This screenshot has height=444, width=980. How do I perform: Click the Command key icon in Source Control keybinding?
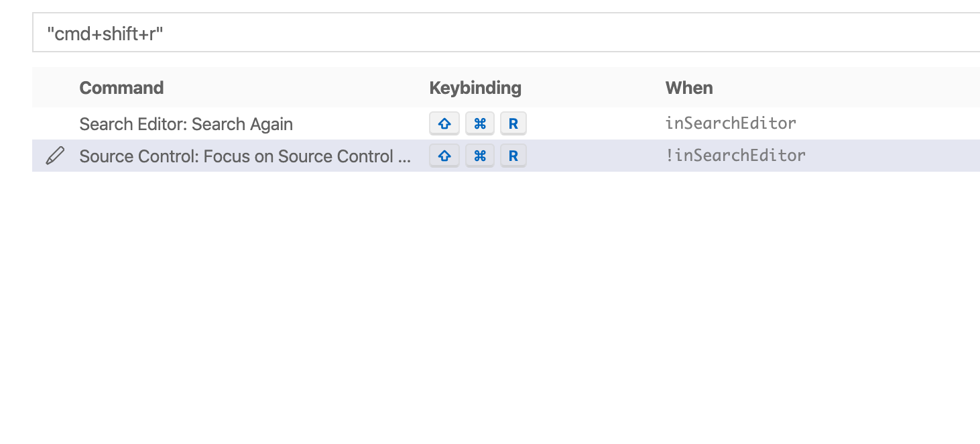point(479,155)
